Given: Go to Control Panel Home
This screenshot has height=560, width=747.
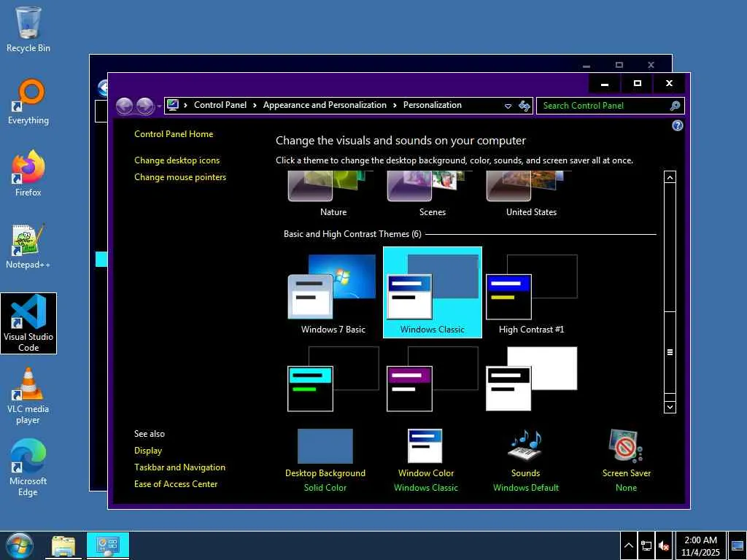Looking at the screenshot, I should coord(174,134).
